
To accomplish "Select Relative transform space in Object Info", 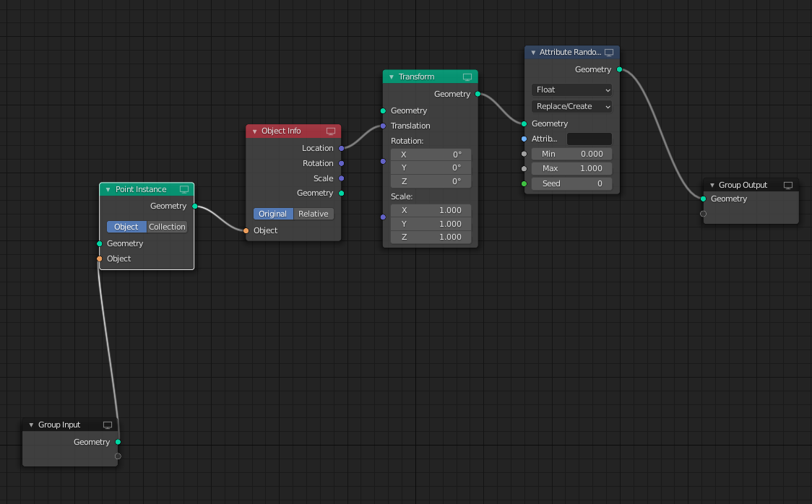I will (314, 214).
